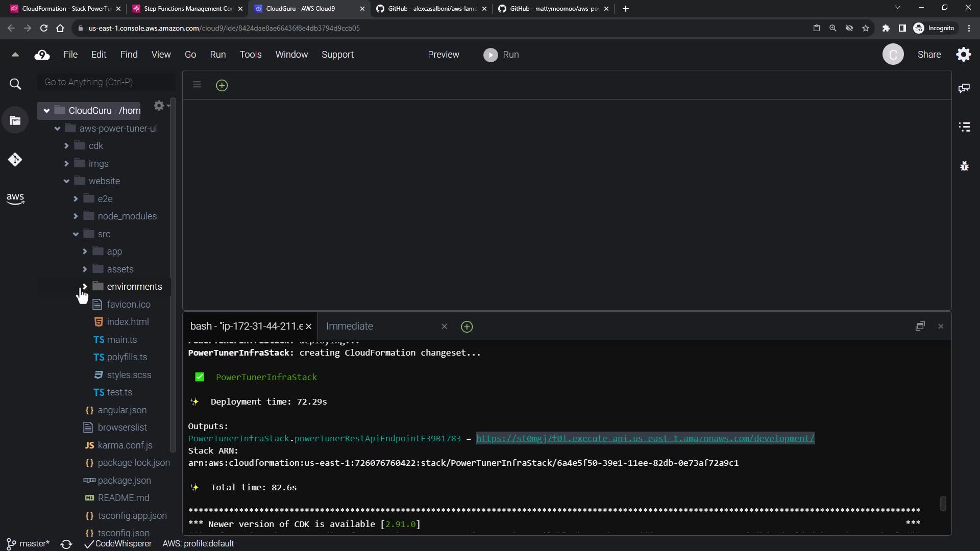The image size is (980, 551).
Task: Expand the environments folder
Action: 85,287
